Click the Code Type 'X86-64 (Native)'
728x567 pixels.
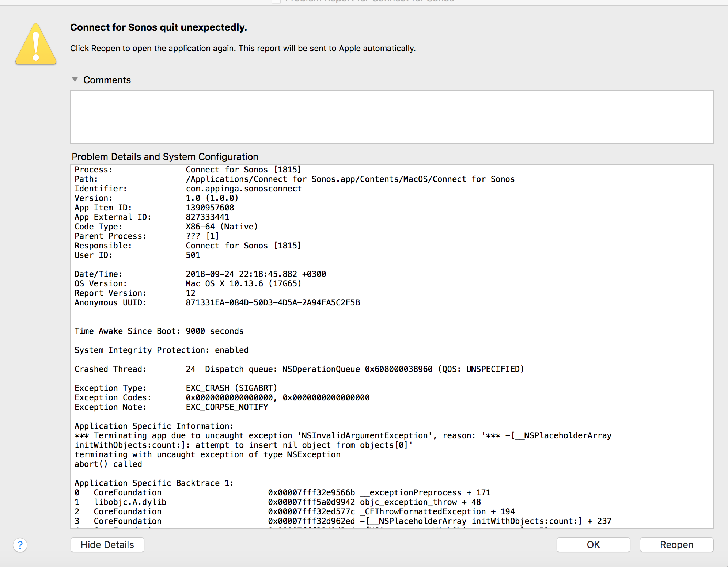222,227
